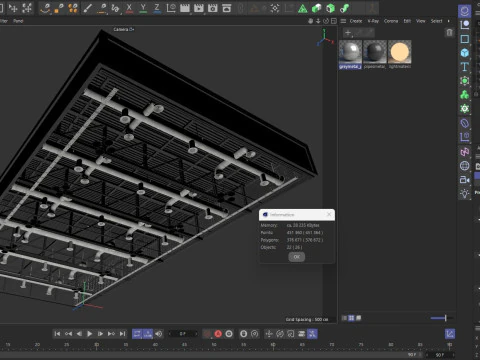The height and width of the screenshot is (360, 480).
Task: Click the rectangle icon in right palette
Action: click(465, 39)
